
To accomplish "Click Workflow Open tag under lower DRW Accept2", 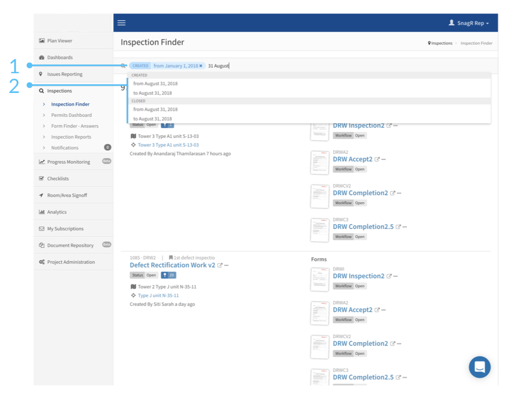I will 350,320.
